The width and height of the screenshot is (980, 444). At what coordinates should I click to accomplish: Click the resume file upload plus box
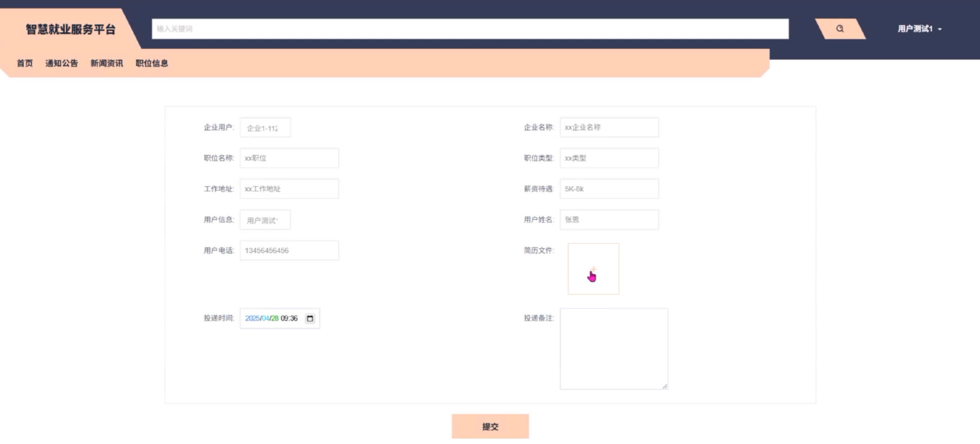(593, 269)
